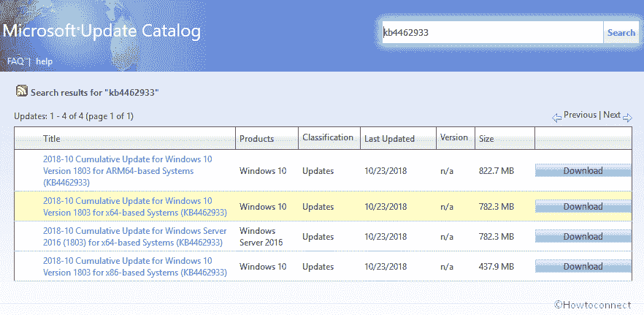644x315 pixels.
Task: Sort by the Classification column header
Action: click(328, 137)
